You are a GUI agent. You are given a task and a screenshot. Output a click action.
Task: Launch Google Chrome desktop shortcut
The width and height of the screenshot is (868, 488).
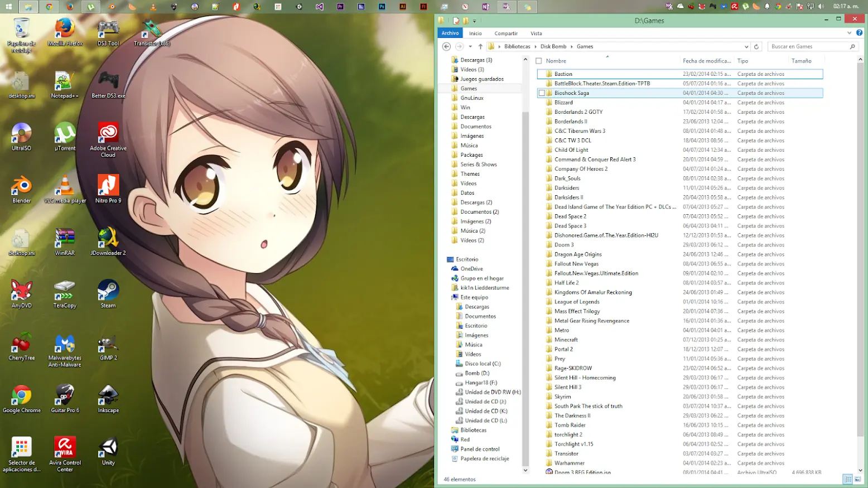pyautogui.click(x=21, y=399)
